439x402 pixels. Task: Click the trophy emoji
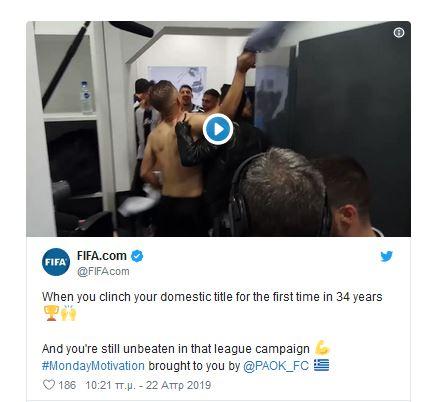(x=51, y=313)
